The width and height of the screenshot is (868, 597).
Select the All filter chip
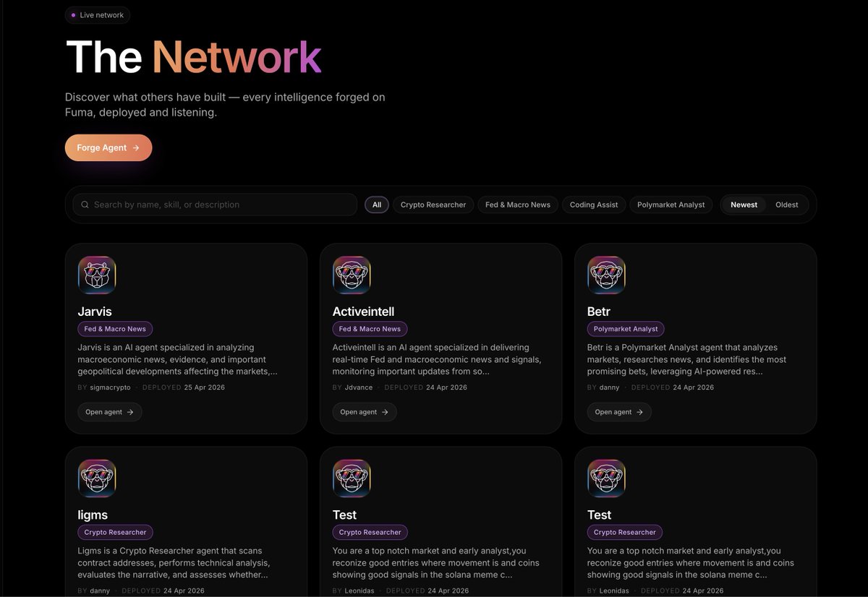click(377, 205)
